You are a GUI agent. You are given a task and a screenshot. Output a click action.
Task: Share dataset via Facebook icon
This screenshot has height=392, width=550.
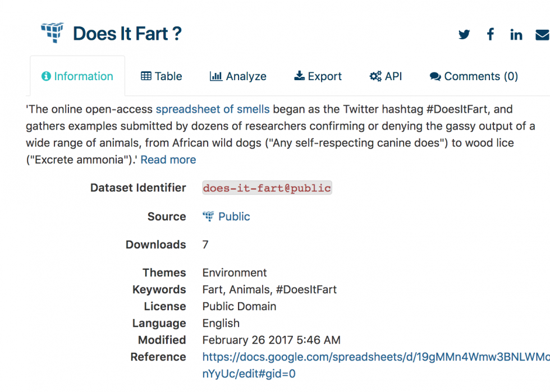point(491,34)
